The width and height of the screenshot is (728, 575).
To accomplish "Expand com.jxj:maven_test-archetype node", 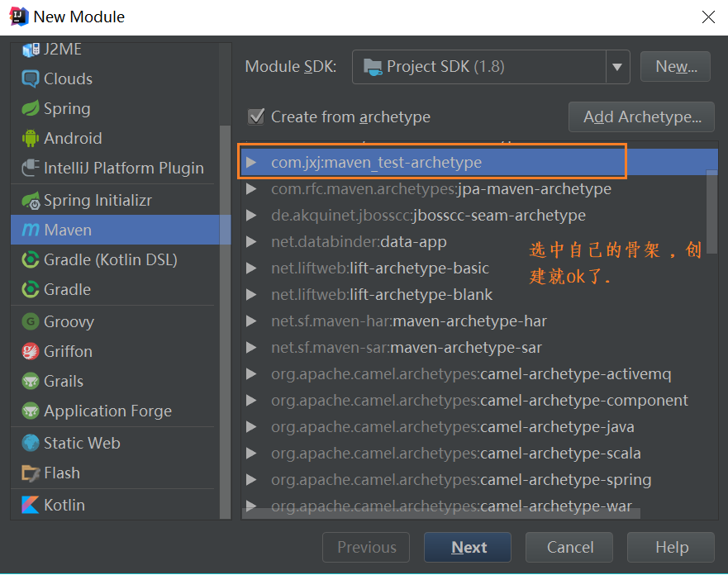I will coord(251,163).
